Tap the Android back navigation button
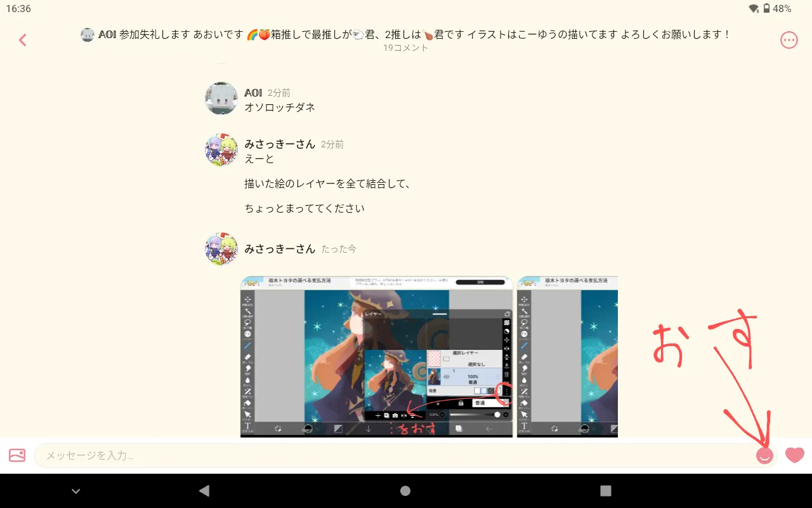The height and width of the screenshot is (508, 812). pyautogui.click(x=204, y=490)
